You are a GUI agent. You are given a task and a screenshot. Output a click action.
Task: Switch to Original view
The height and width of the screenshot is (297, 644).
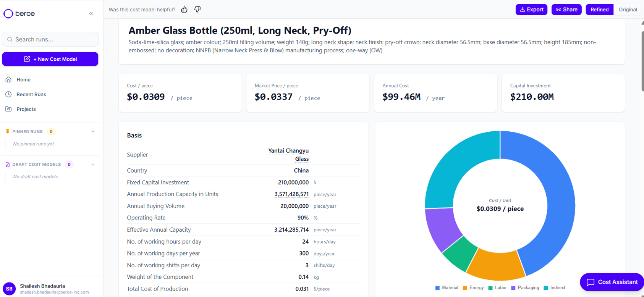pyautogui.click(x=628, y=10)
